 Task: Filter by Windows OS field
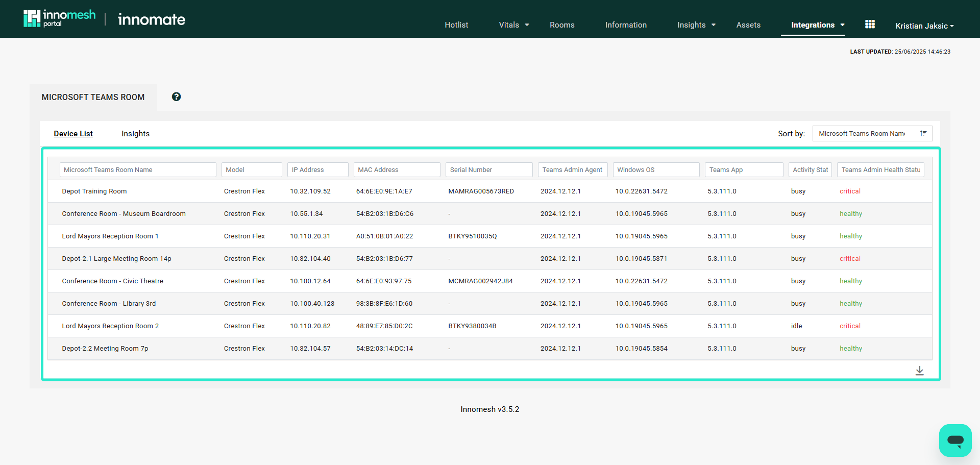click(x=656, y=170)
